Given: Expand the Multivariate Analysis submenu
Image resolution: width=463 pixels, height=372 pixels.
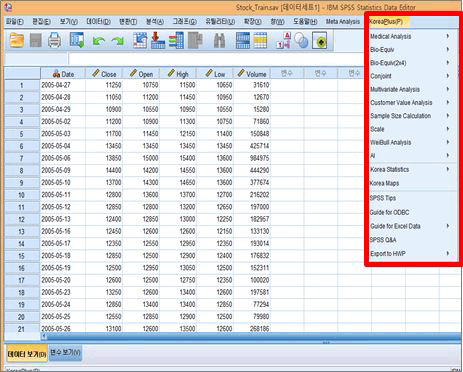Looking at the screenshot, I should (x=411, y=89).
